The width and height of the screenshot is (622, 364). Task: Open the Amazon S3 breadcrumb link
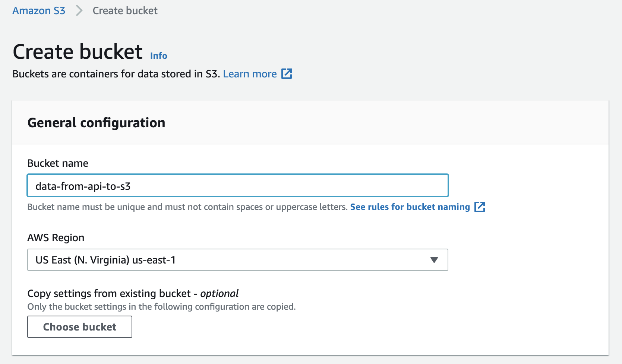coord(39,10)
